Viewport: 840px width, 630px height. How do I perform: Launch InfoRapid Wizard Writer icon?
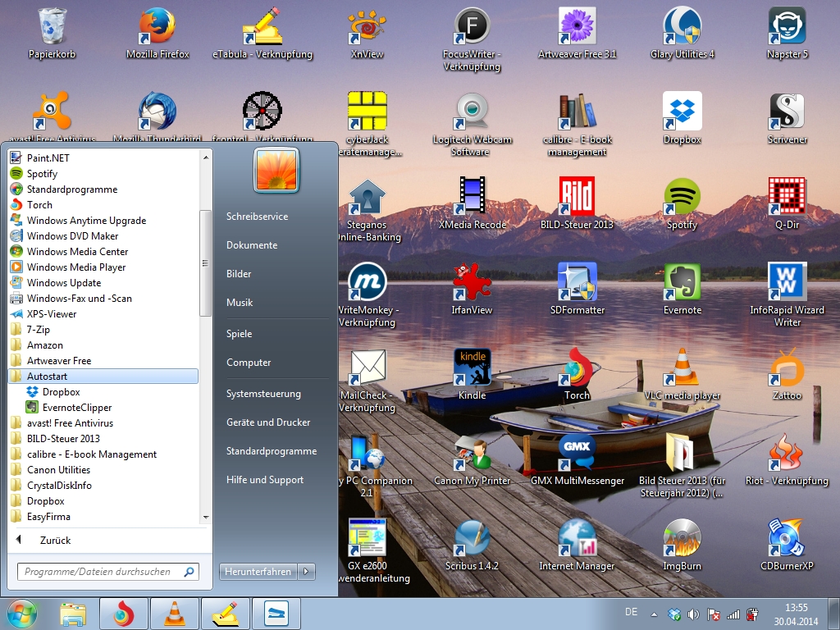coord(787,294)
